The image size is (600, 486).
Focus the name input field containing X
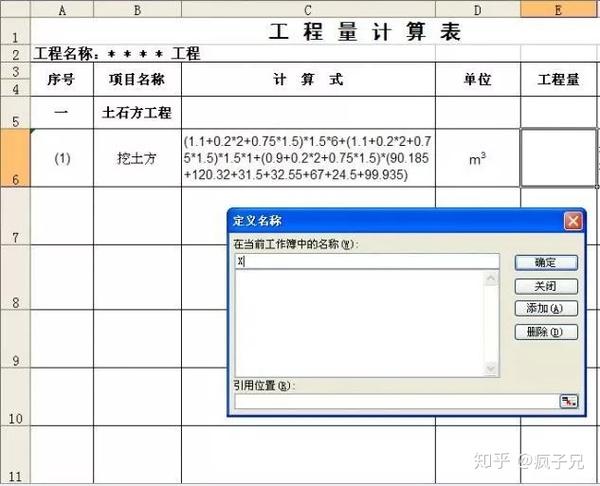367,261
